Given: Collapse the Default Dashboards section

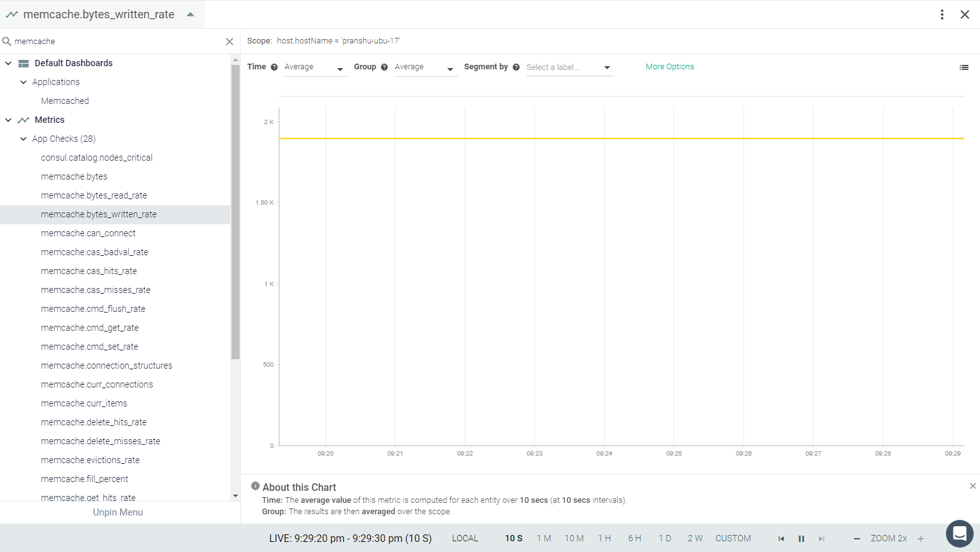Looking at the screenshot, I should (8, 64).
